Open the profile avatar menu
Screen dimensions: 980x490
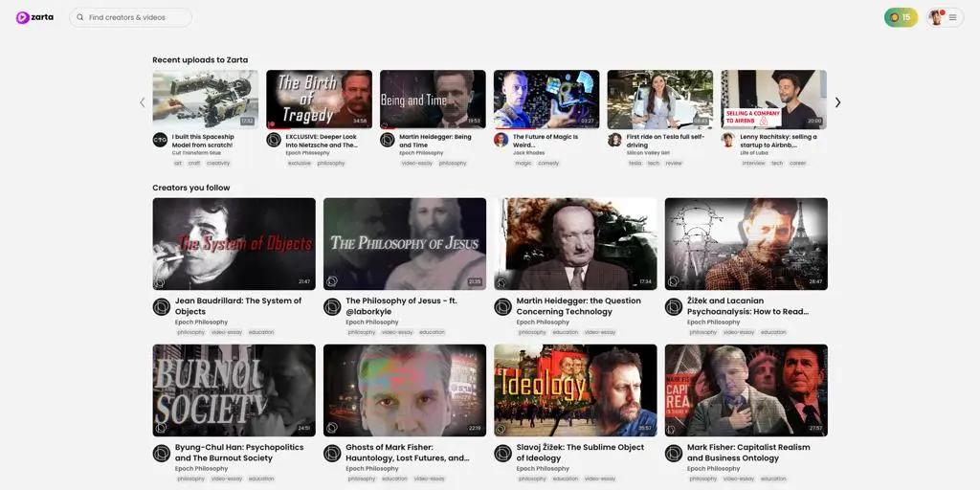936,17
